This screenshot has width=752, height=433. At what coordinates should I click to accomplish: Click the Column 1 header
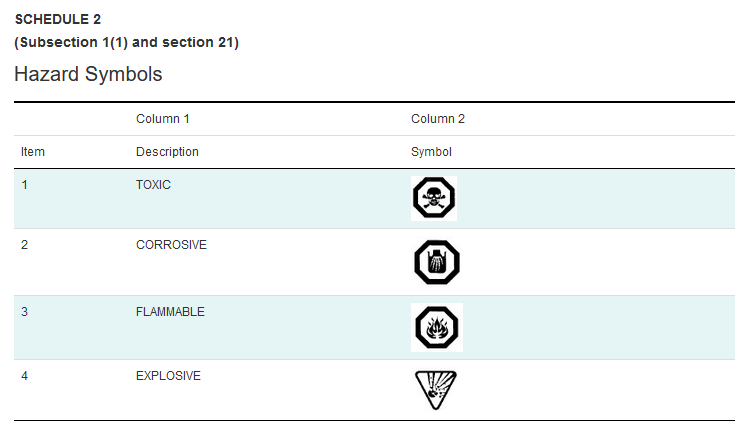click(x=163, y=119)
